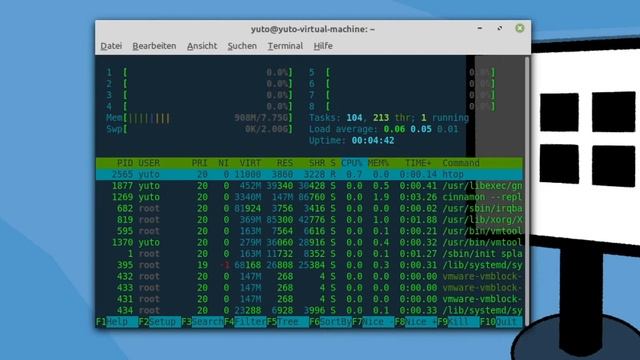Viewport: 640px width, 360px height.
Task: Click F8 Nice + in htop footer
Action: (416, 322)
